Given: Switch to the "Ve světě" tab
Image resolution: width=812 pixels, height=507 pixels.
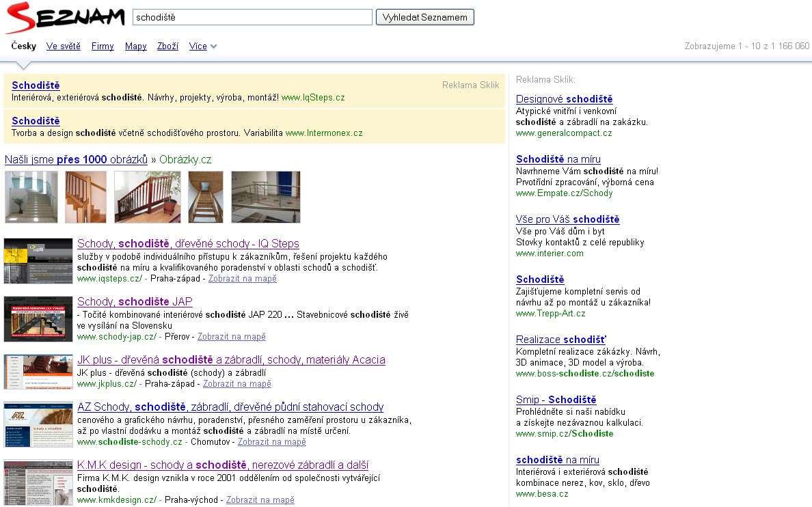Looking at the screenshot, I should 63,46.
